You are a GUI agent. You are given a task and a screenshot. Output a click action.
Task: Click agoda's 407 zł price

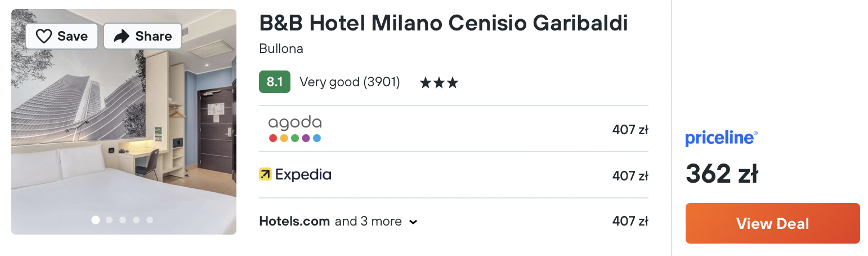630,130
